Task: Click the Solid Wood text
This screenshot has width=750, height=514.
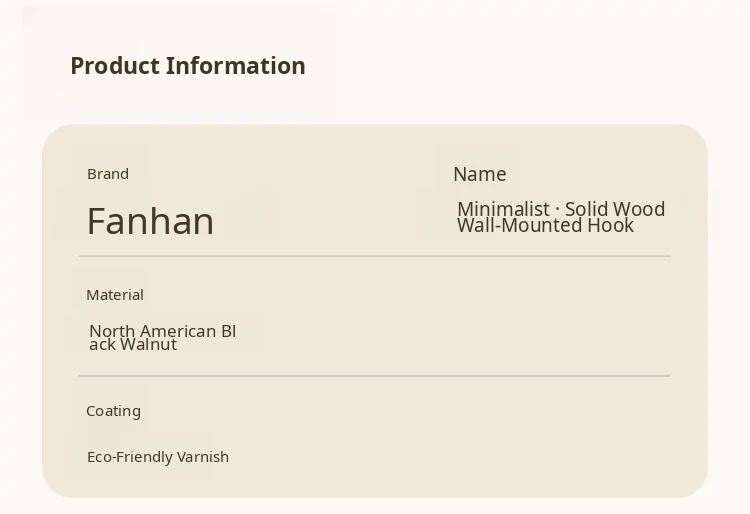Action: click(x=615, y=208)
